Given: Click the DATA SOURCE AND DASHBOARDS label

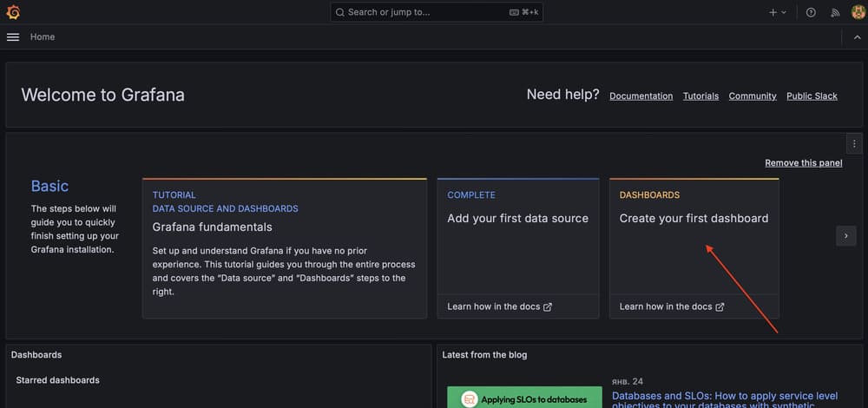Looking at the screenshot, I should click(x=226, y=208).
